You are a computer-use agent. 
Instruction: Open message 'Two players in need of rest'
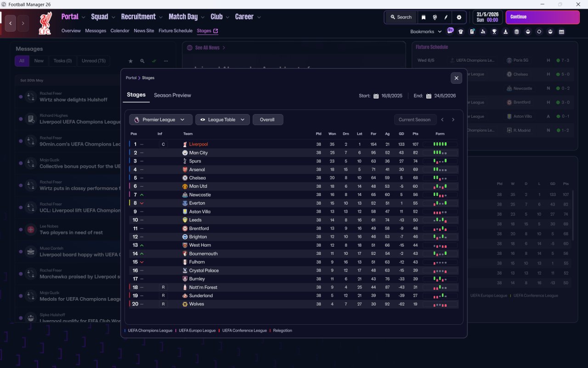(71, 233)
